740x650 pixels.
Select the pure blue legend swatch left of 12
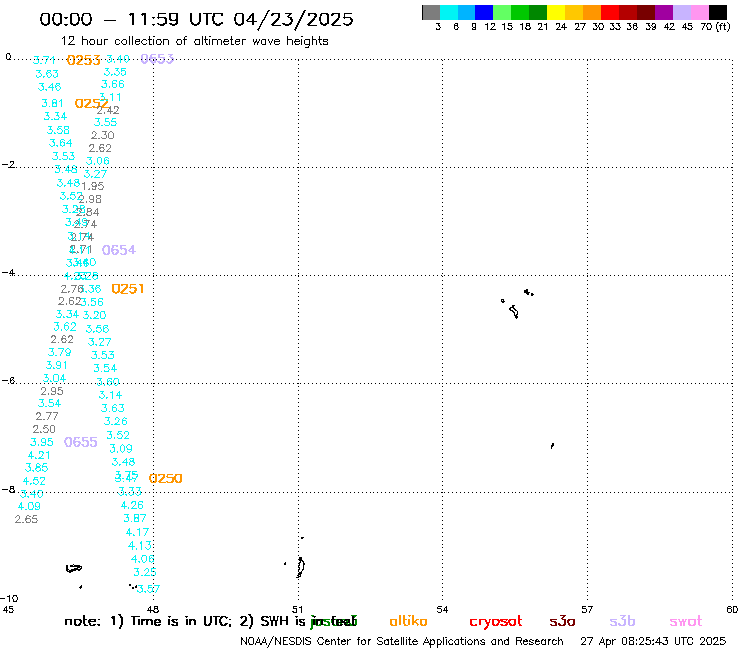pos(484,12)
